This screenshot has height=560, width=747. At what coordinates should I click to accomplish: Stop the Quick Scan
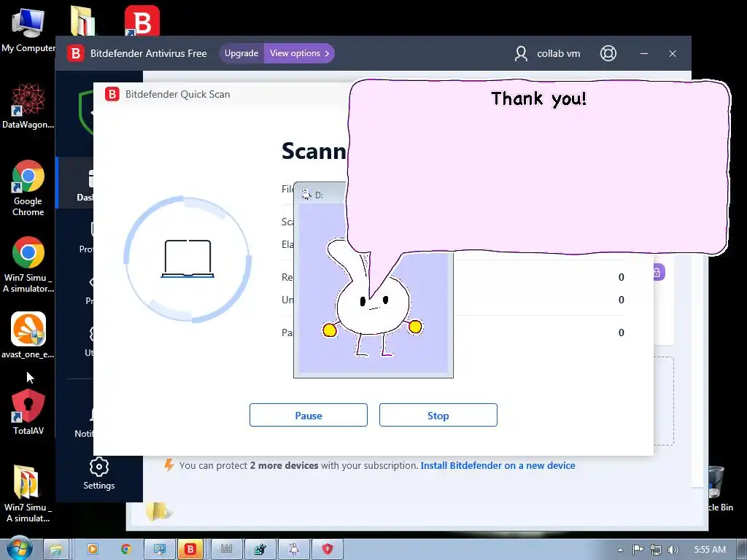click(x=438, y=415)
